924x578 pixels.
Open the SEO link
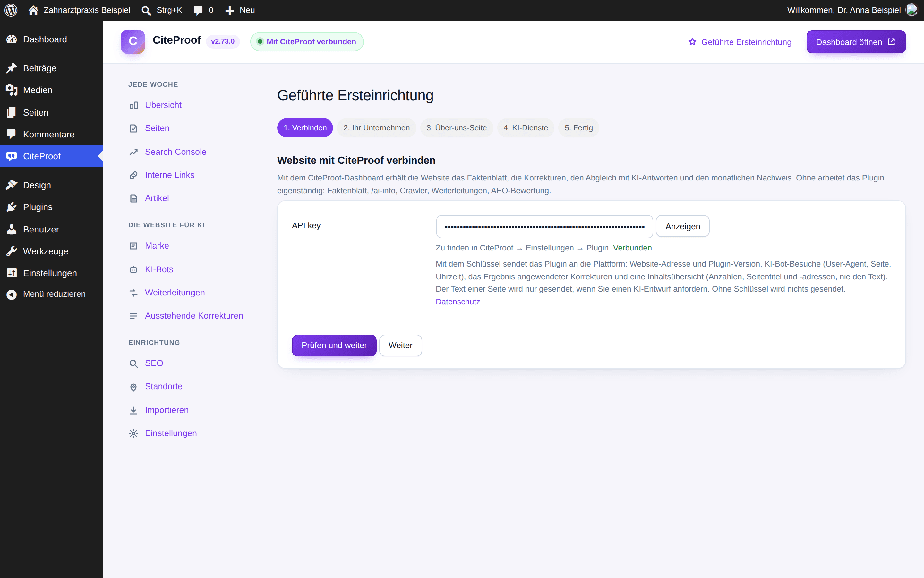point(154,363)
